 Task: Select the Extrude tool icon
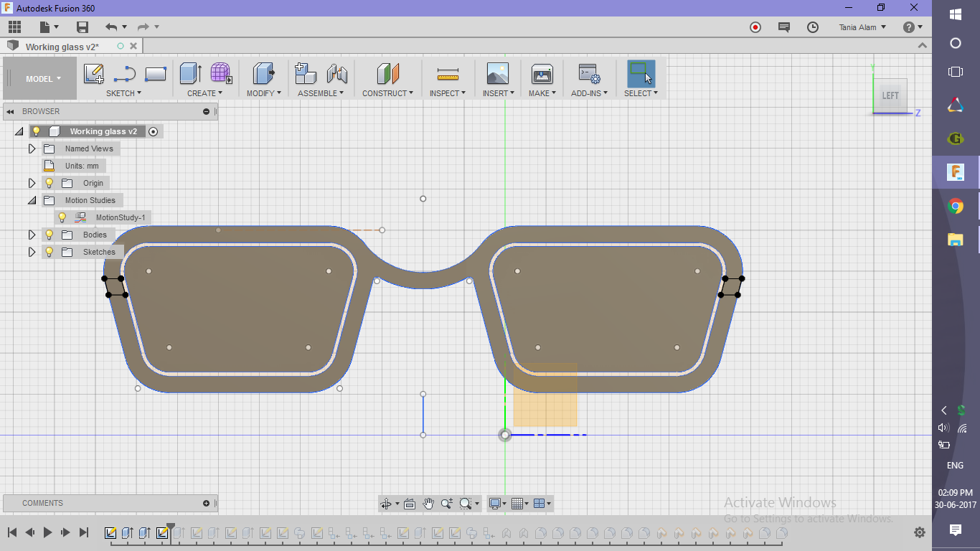190,73
